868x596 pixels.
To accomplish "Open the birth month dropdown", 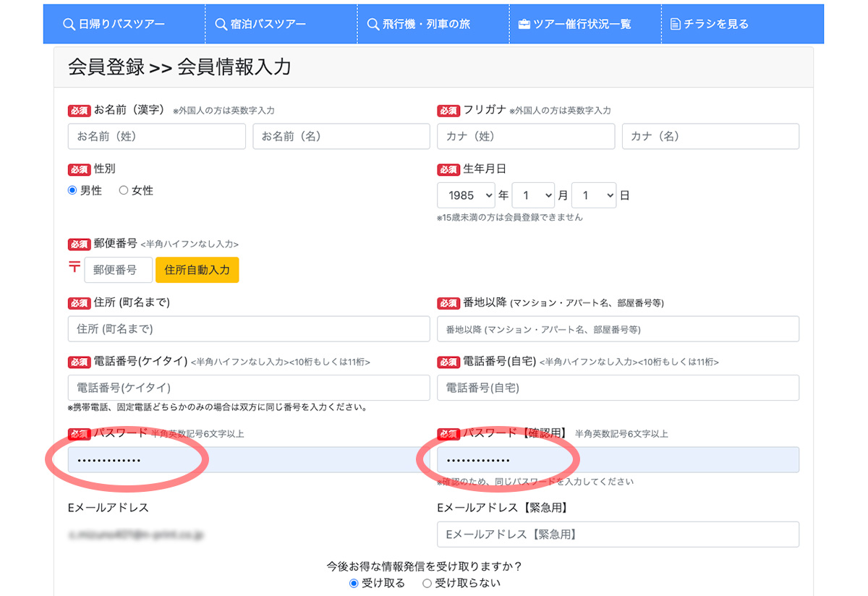I will click(x=533, y=195).
